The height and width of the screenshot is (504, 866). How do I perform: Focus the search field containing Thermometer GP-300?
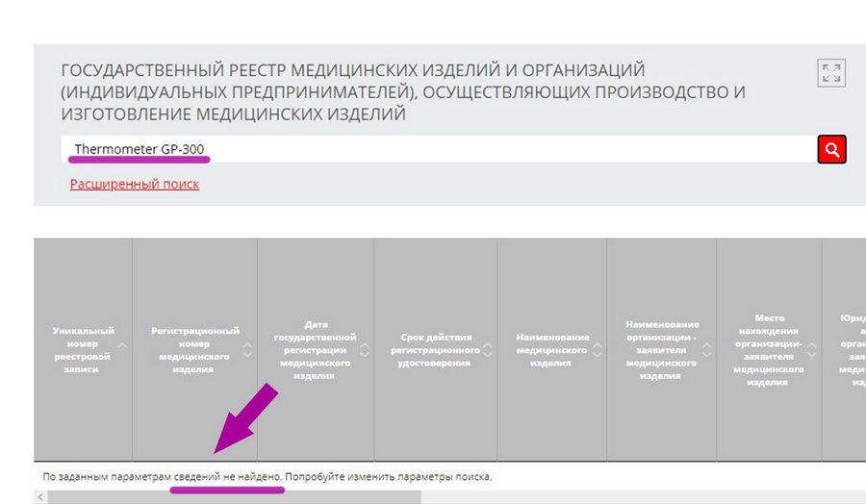coord(439,149)
